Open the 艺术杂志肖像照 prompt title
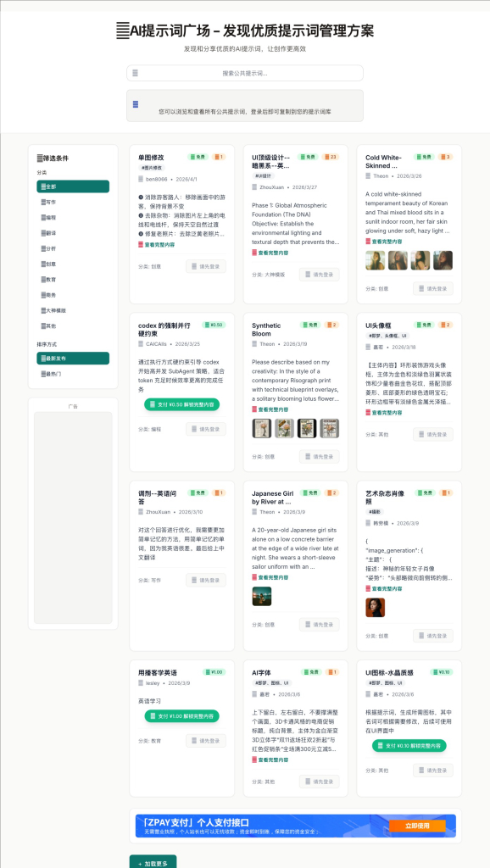 (385, 497)
